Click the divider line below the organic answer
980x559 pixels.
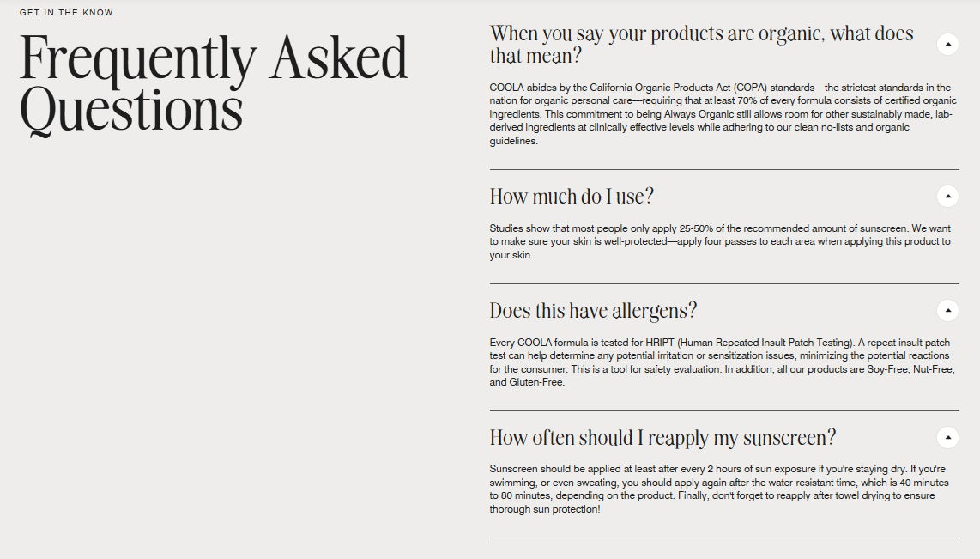(724, 169)
